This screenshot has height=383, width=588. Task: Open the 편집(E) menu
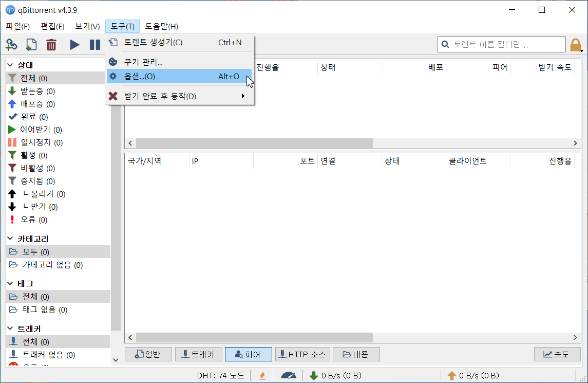click(52, 26)
